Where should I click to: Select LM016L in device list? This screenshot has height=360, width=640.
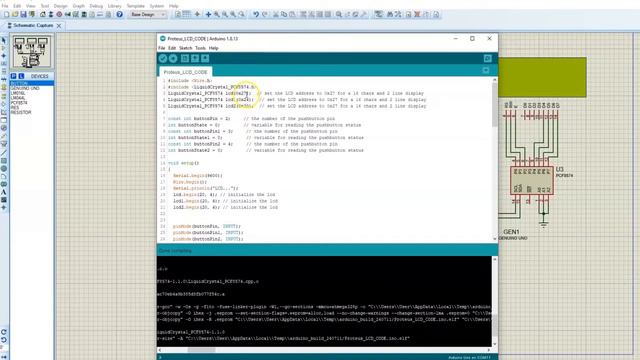tap(18, 93)
